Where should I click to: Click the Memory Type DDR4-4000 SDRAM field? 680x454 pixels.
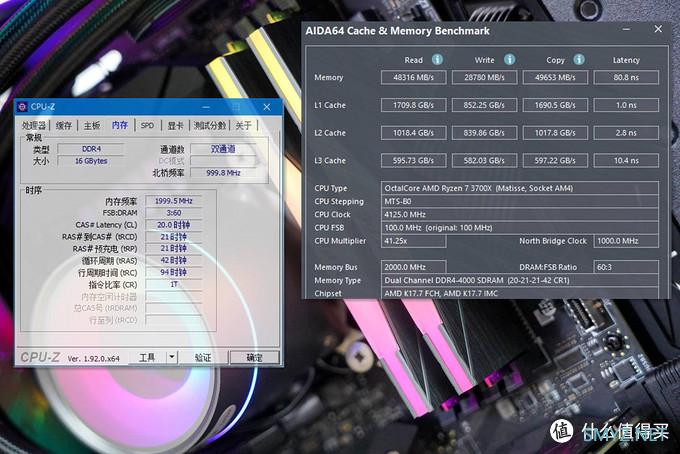pyautogui.click(x=520, y=280)
